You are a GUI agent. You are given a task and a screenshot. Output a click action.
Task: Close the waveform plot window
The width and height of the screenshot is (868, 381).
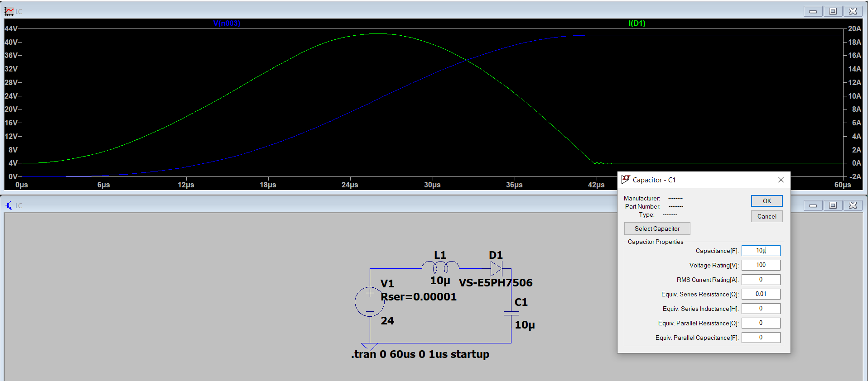coord(853,11)
